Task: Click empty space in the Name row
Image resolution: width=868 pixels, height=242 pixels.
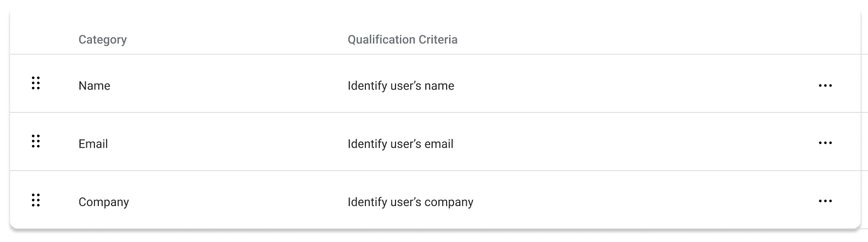Action: point(630,84)
